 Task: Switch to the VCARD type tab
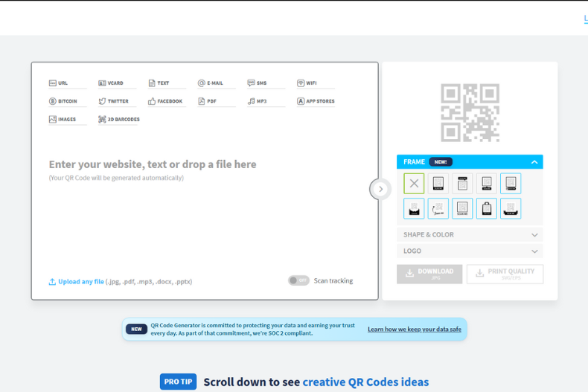pyautogui.click(x=111, y=83)
